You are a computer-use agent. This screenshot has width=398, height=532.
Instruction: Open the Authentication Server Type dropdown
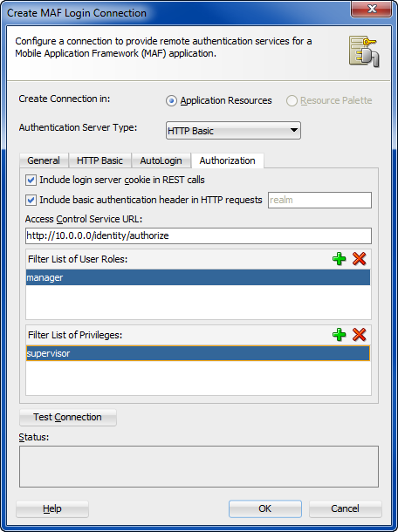click(233, 131)
